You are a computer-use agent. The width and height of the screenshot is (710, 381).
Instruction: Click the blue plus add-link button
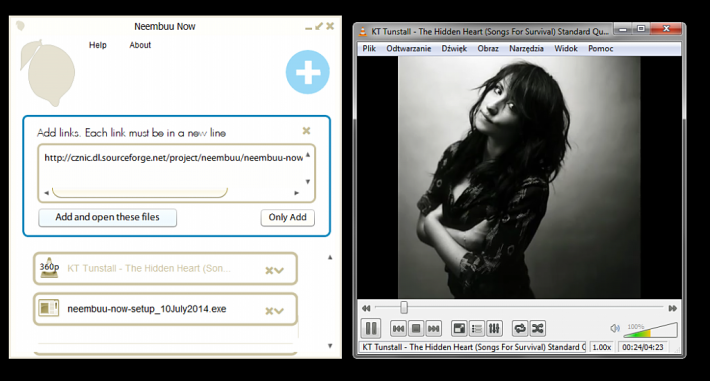coord(307,72)
